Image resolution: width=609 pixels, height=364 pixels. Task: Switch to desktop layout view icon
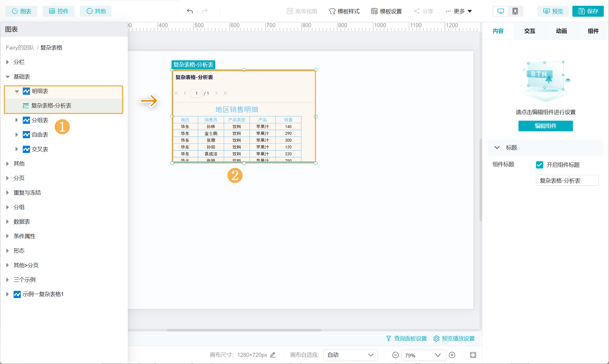pyautogui.click(x=501, y=11)
